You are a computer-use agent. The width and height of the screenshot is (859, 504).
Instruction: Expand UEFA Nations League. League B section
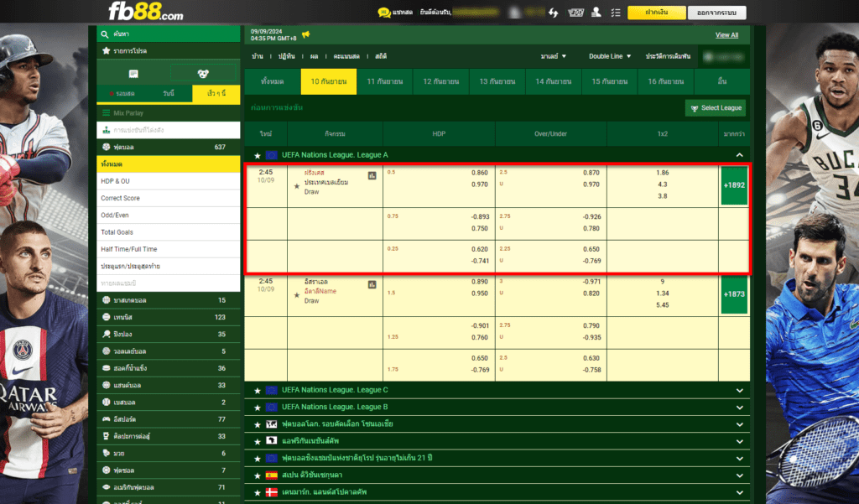point(740,408)
